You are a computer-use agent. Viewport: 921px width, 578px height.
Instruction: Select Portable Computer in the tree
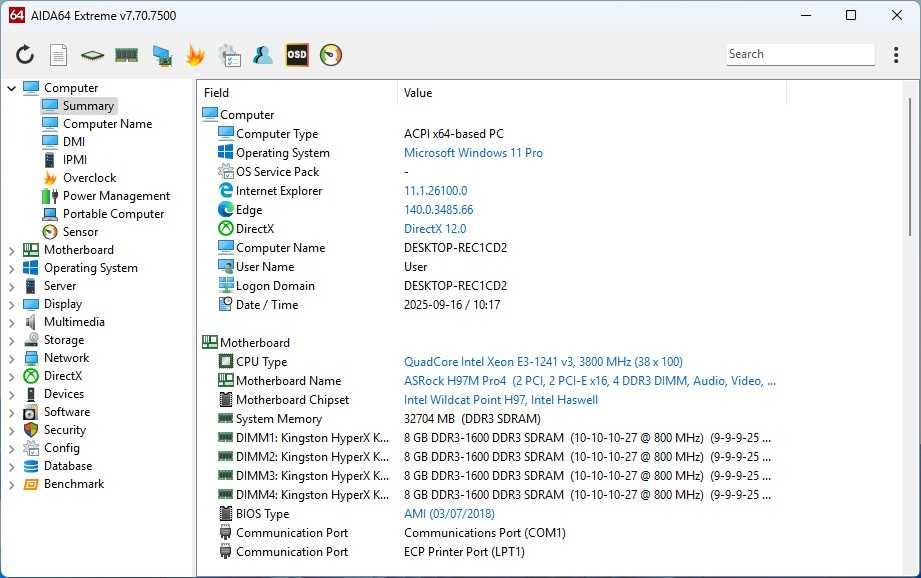[113, 214]
